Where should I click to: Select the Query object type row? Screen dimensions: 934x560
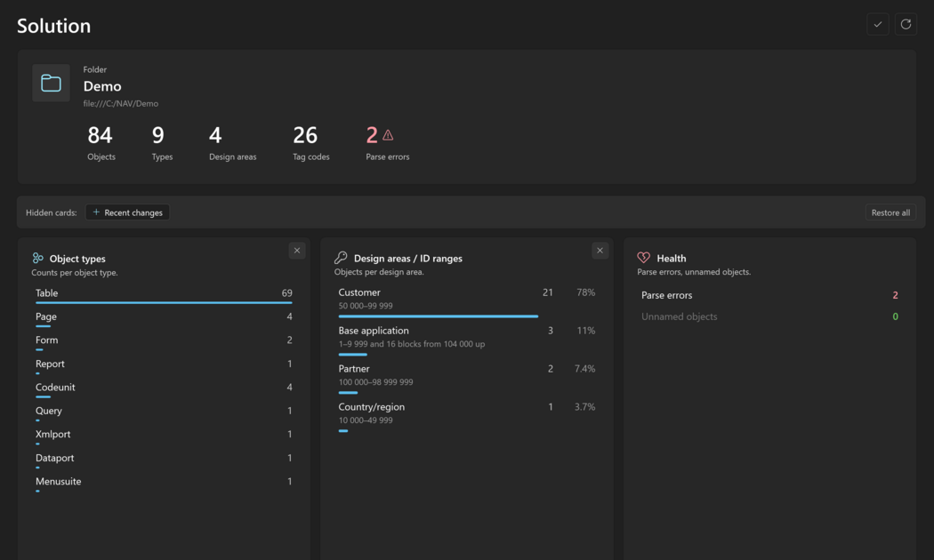coord(164,413)
